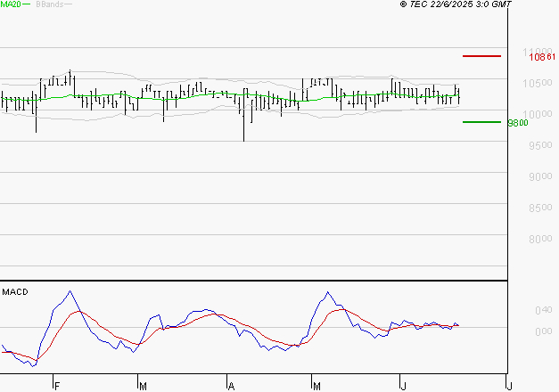Click the lowest price wick in April
Screen dimensions: 559x392
[x=243, y=139]
